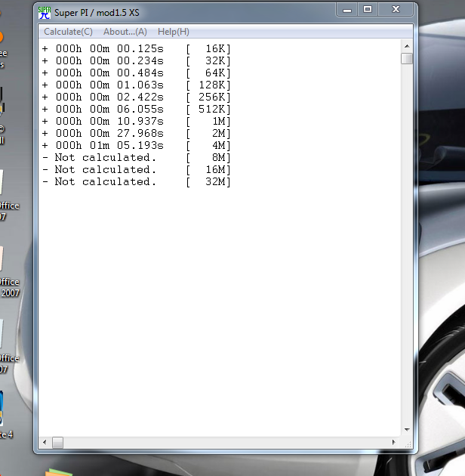Image resolution: width=465 pixels, height=476 pixels.
Task: Open the Calculate(C) menu
Action: [68, 32]
